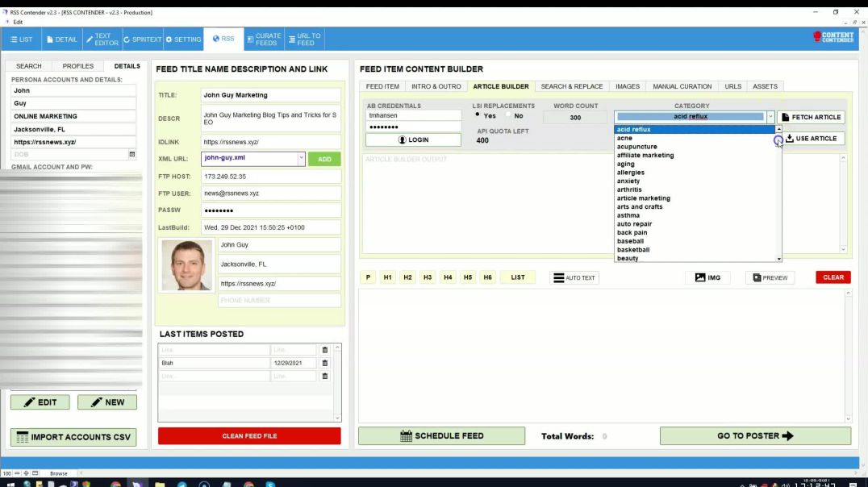This screenshot has height=487, width=868.
Task: Open the DETAIL view in the toolbar
Action: [62, 40]
